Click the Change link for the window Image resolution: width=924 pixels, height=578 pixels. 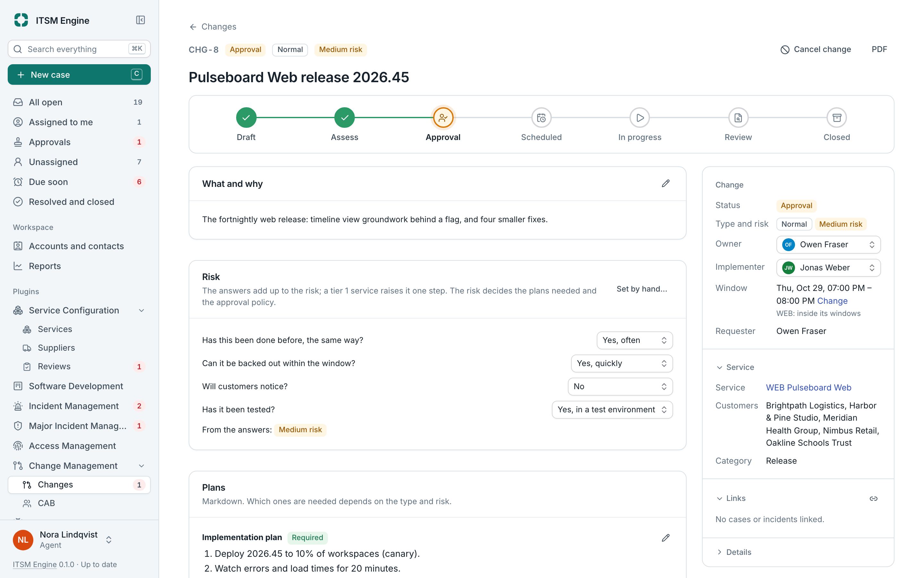[x=832, y=301]
